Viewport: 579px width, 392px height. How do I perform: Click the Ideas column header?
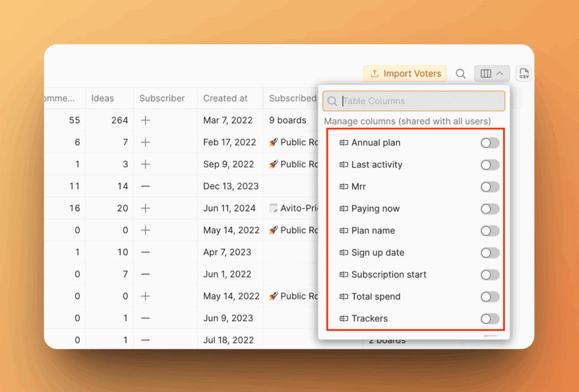(x=102, y=98)
